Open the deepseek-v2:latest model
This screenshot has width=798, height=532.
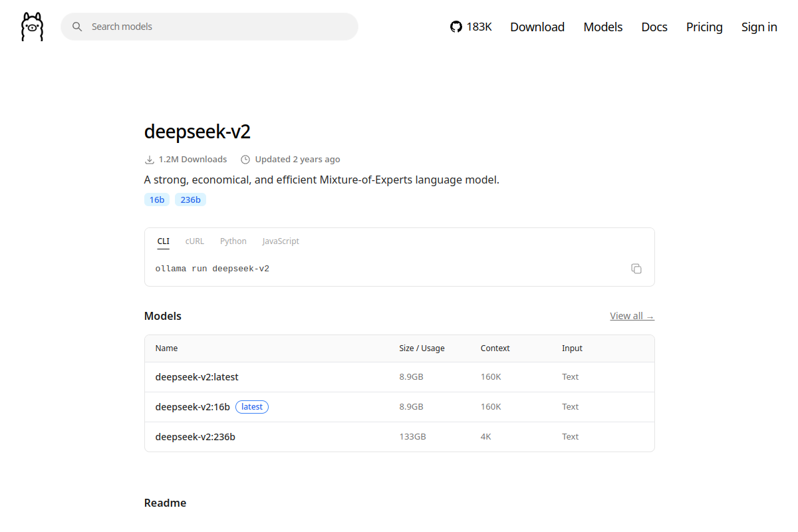click(197, 376)
